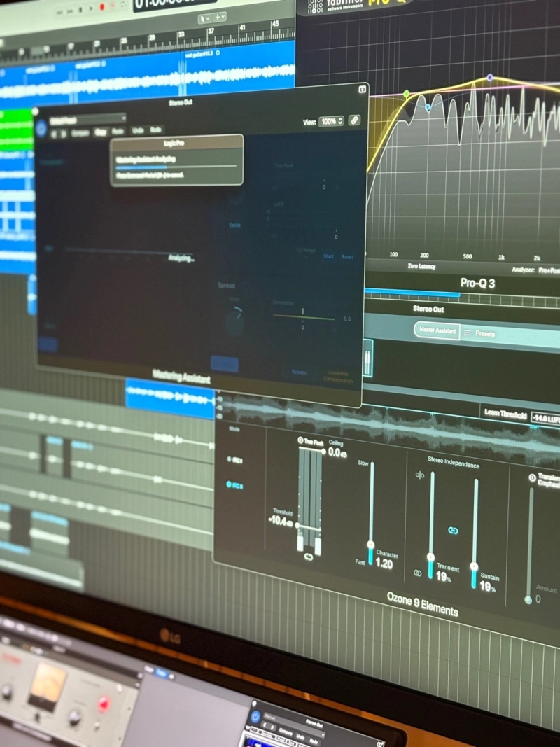
Task: Click the stereo independence icon above Transient slider
Action: [x=420, y=475]
